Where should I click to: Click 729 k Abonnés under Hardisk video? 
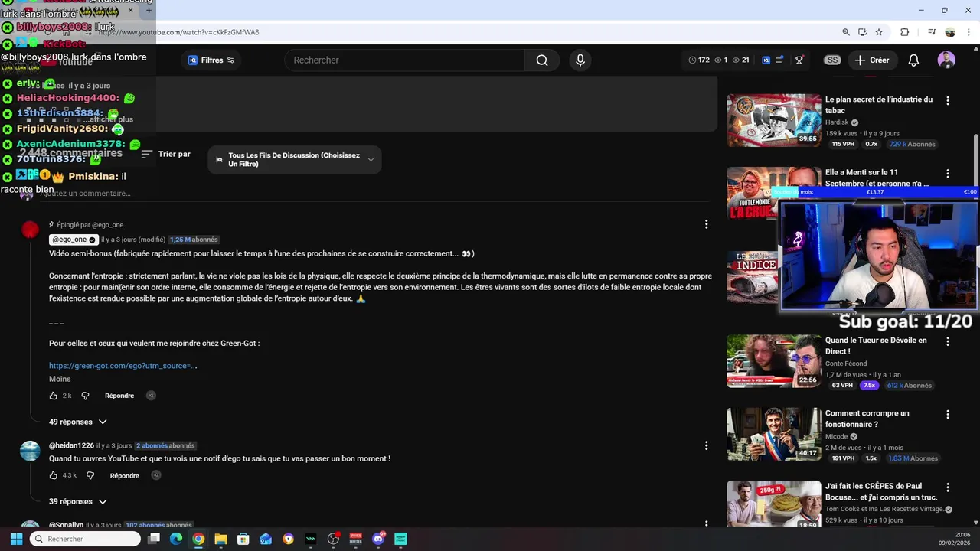click(x=912, y=144)
